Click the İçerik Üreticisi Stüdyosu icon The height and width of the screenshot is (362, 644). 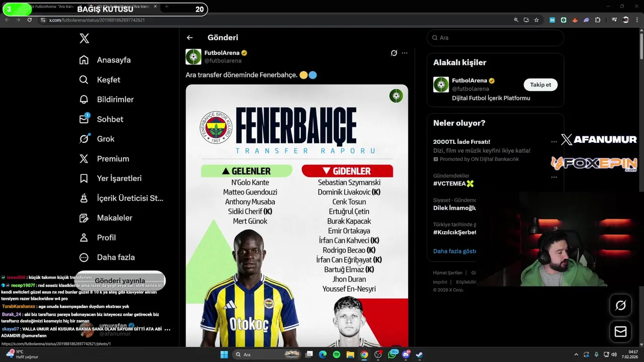pyautogui.click(x=84, y=198)
